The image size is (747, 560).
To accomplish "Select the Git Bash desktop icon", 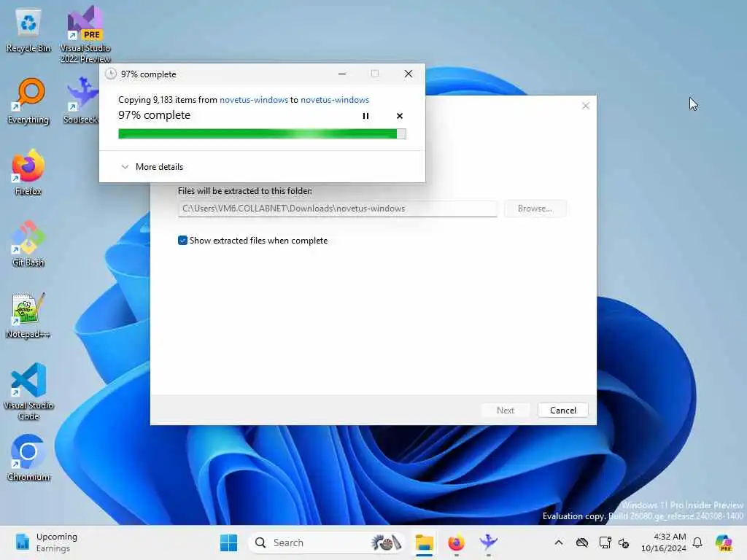I will (28, 244).
